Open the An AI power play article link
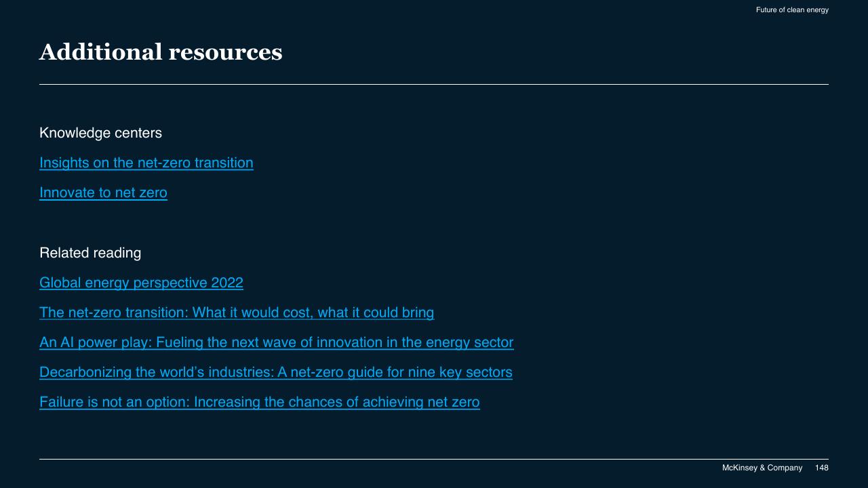The width and height of the screenshot is (868, 488). coord(277,342)
